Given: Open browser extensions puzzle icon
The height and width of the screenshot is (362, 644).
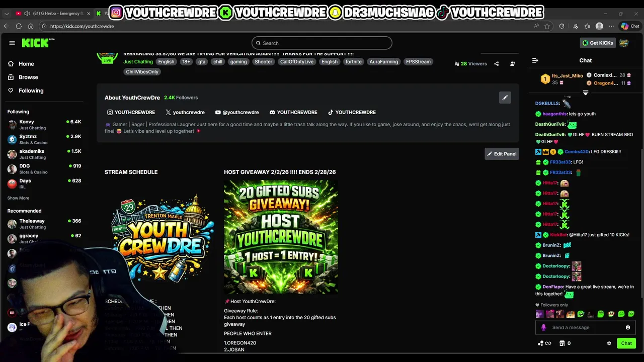Looking at the screenshot, I should (561, 26).
